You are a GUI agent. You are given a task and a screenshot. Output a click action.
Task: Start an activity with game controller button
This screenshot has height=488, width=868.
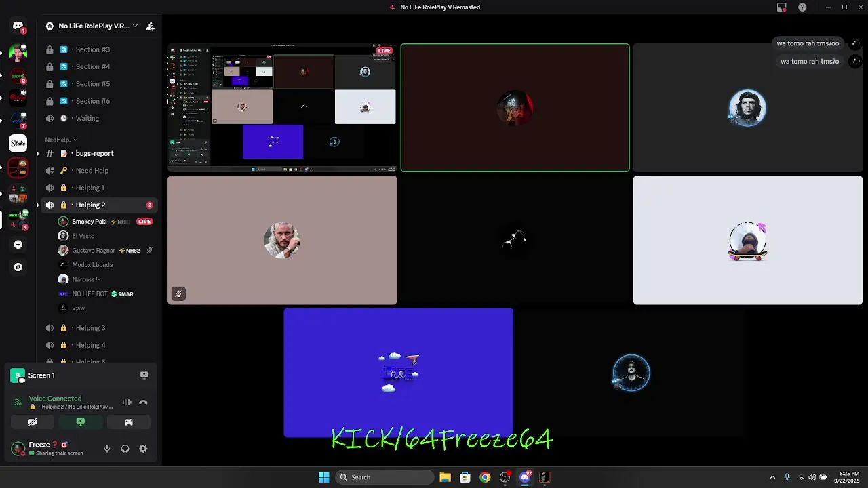128,422
